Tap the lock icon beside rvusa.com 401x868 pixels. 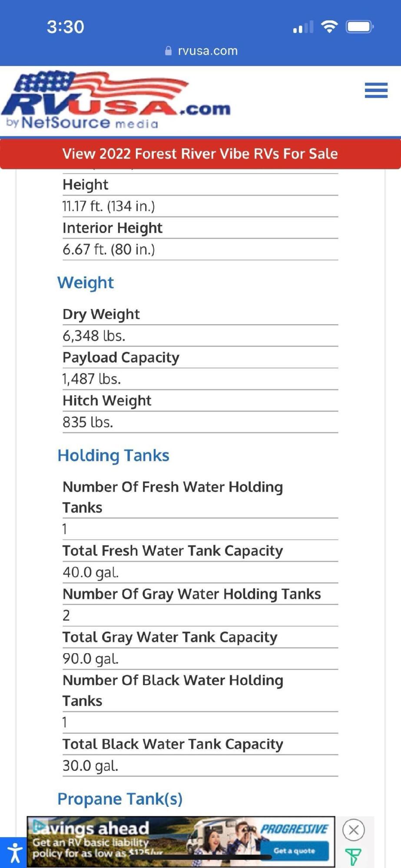[x=169, y=51]
